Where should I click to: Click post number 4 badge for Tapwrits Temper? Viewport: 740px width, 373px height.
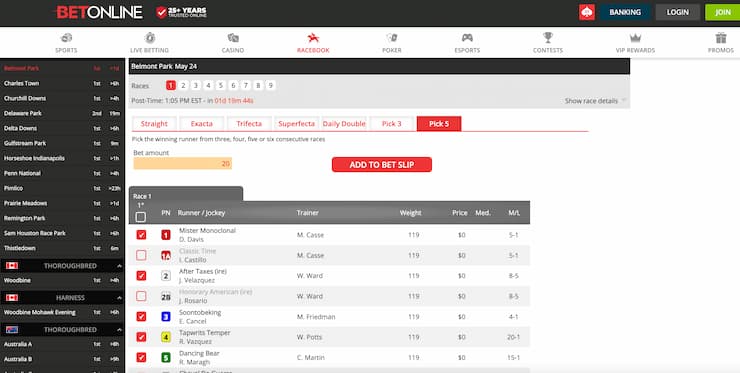[x=166, y=337]
